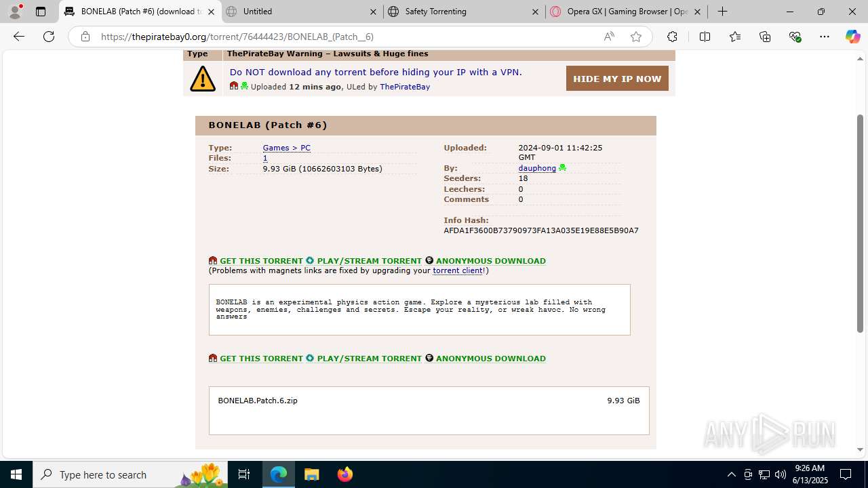The width and height of the screenshot is (868, 488).
Task: Switch to the Opera GX Gaming Browser tab
Action: click(625, 12)
